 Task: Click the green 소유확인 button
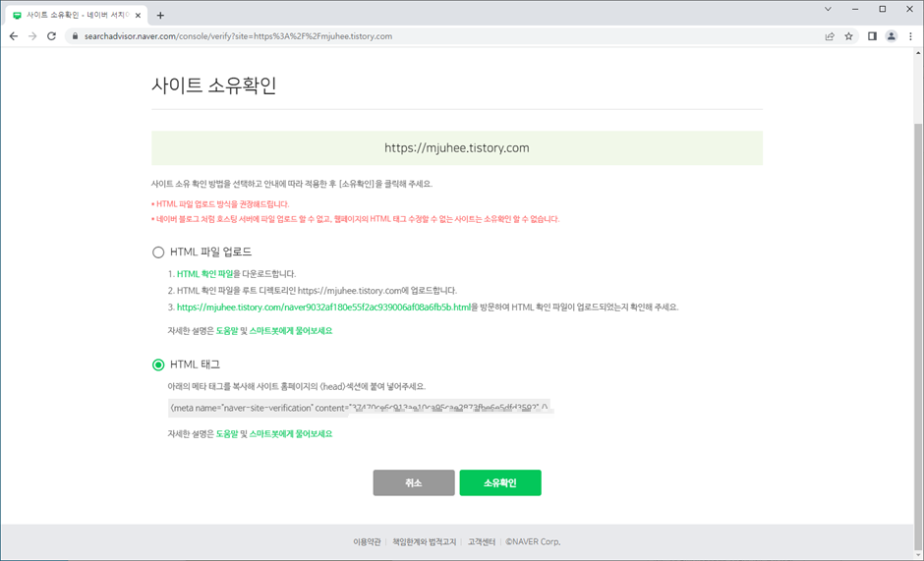tap(500, 482)
